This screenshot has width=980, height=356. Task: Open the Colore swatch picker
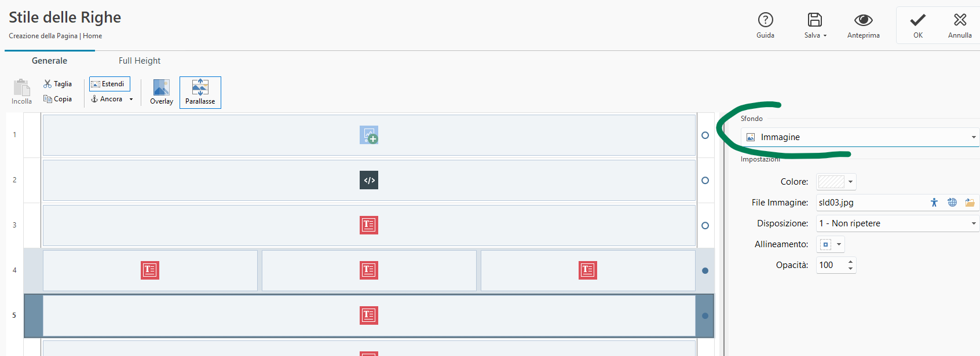tap(836, 182)
